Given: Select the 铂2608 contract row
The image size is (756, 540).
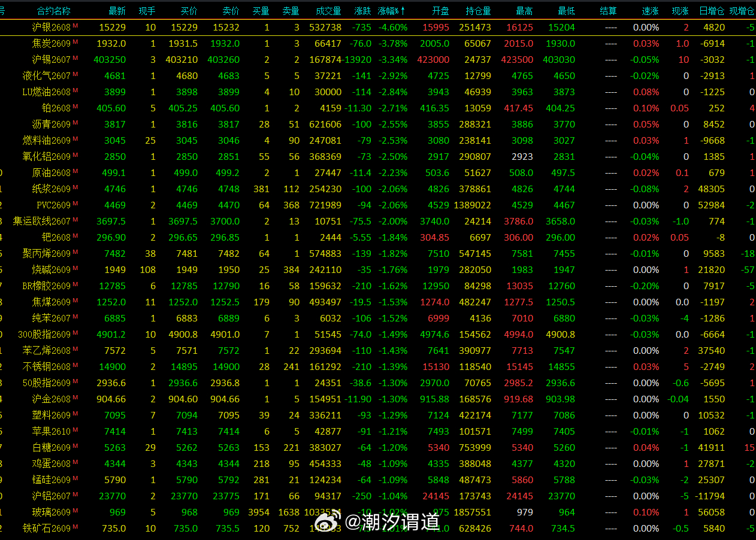Looking at the screenshot, I should click(378, 108).
